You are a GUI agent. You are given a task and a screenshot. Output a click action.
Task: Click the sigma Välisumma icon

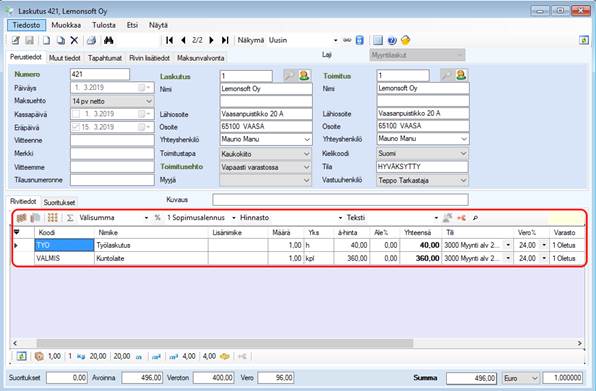70,218
